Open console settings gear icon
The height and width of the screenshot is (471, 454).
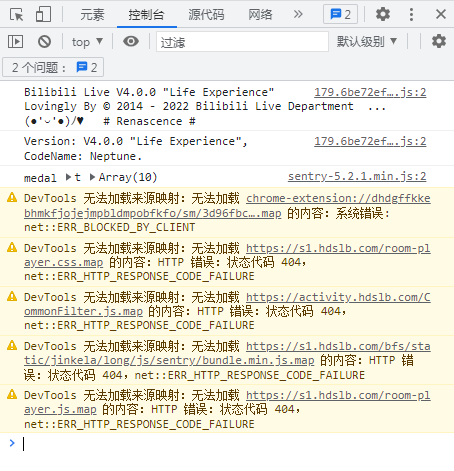tap(439, 41)
